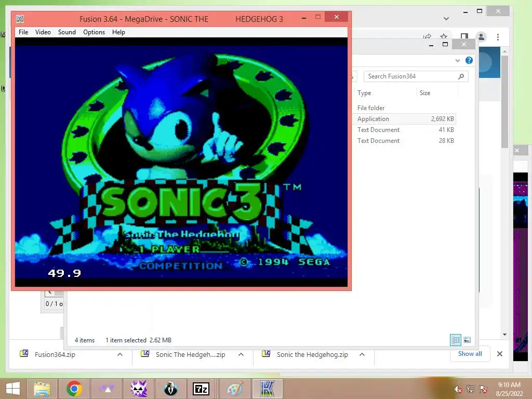Expand options arrow for Fusion364.zip download

point(120,354)
